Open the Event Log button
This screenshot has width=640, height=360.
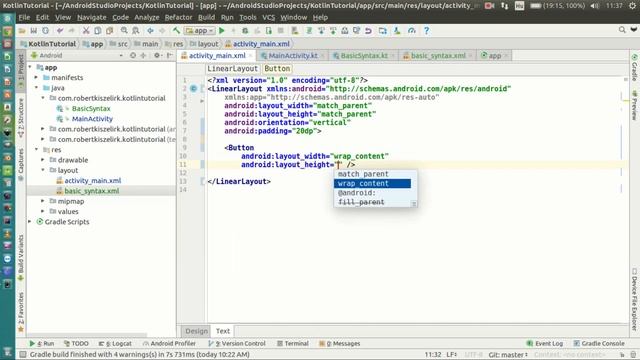[545, 344]
